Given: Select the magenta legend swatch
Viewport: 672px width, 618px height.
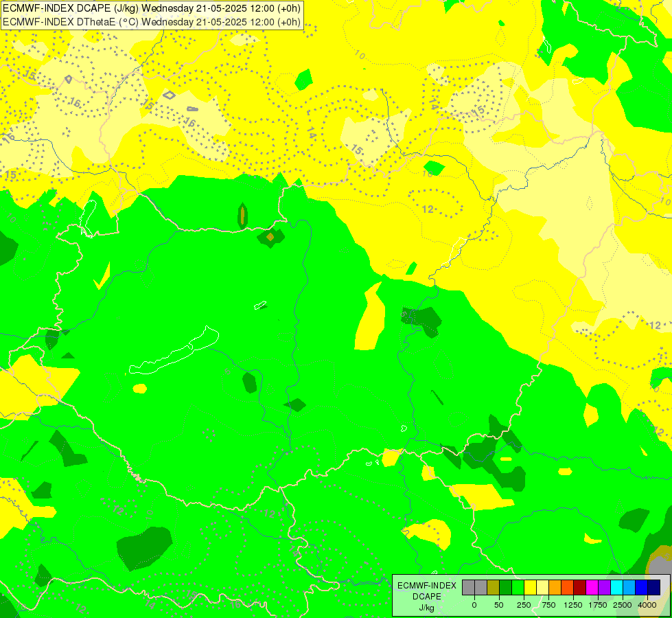Looking at the screenshot, I should click(592, 588).
